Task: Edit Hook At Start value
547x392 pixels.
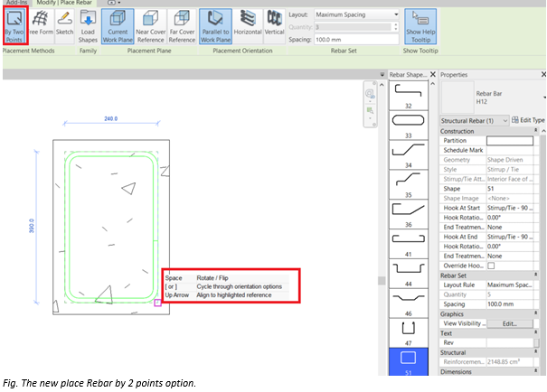Action: pos(510,208)
